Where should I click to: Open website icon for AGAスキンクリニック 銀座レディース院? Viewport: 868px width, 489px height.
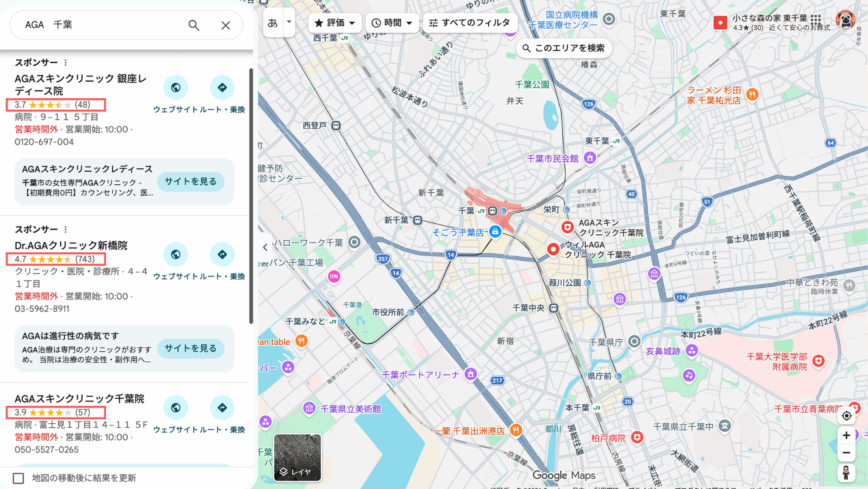(176, 88)
